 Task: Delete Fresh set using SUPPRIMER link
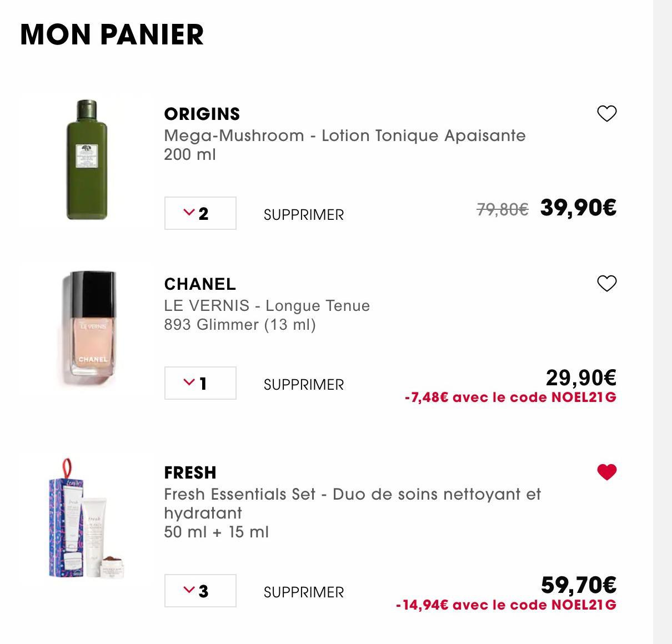pyautogui.click(x=304, y=592)
